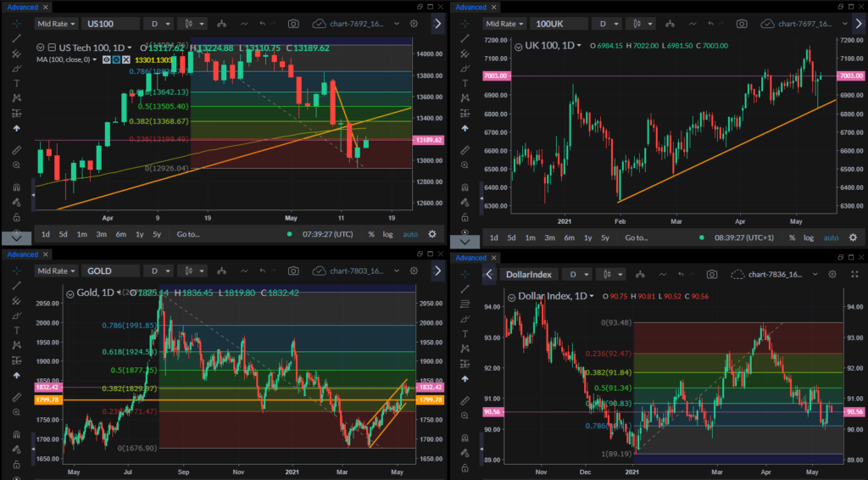
Task: Toggle percent scale in US100 panel
Action: 371,234
